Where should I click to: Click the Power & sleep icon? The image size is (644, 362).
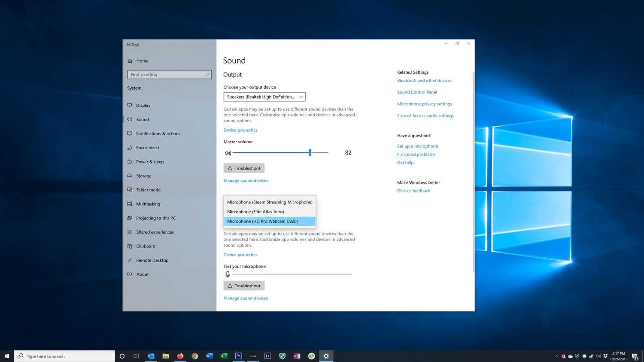(x=130, y=162)
